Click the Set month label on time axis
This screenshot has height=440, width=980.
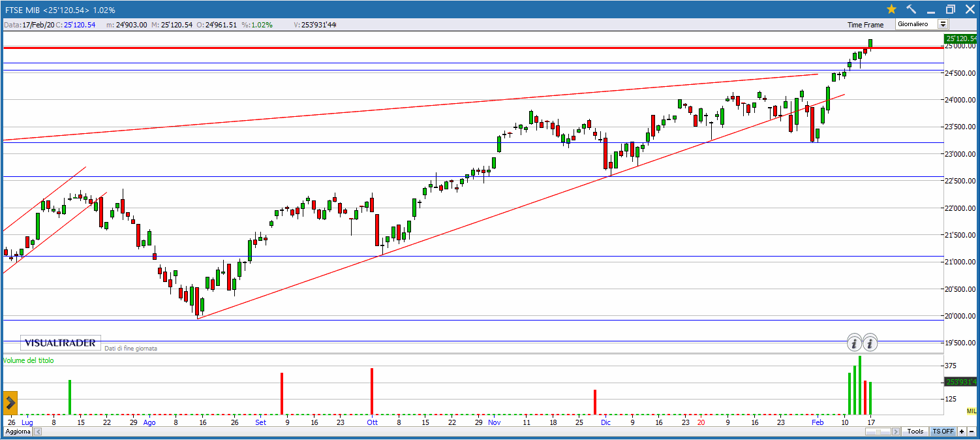coord(260,422)
